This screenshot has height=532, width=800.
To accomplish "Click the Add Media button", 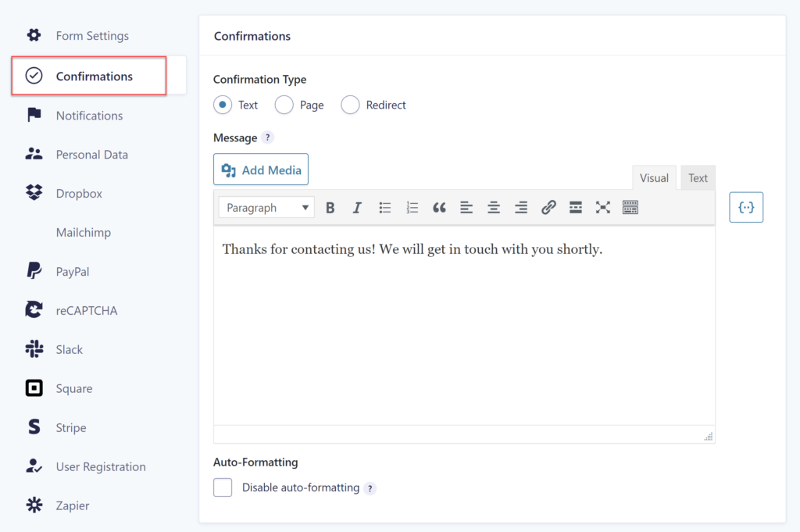I will 260,169.
